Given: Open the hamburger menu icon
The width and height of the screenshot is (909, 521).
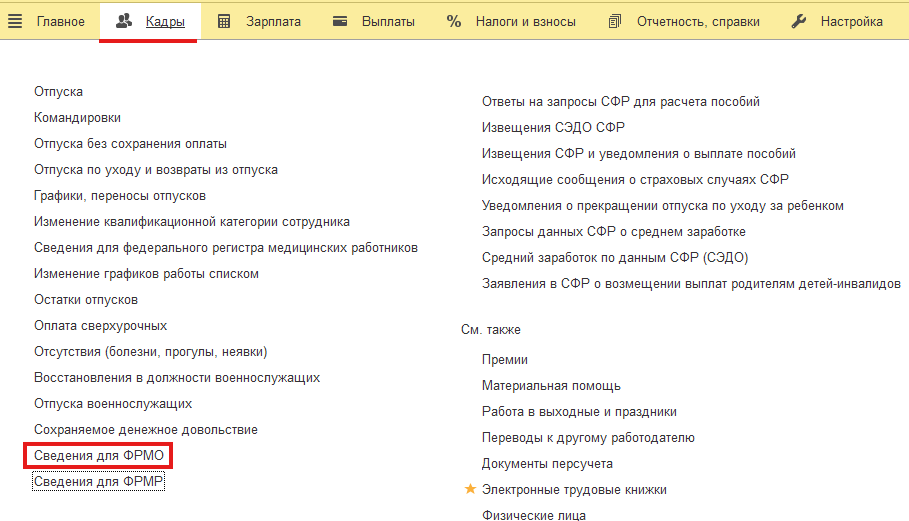Looking at the screenshot, I should [x=15, y=21].
